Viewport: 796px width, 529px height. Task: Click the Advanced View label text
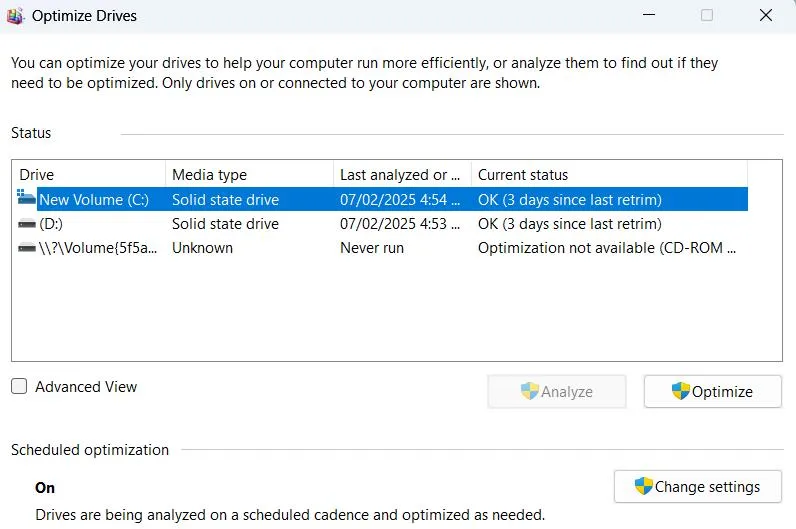[x=86, y=387]
